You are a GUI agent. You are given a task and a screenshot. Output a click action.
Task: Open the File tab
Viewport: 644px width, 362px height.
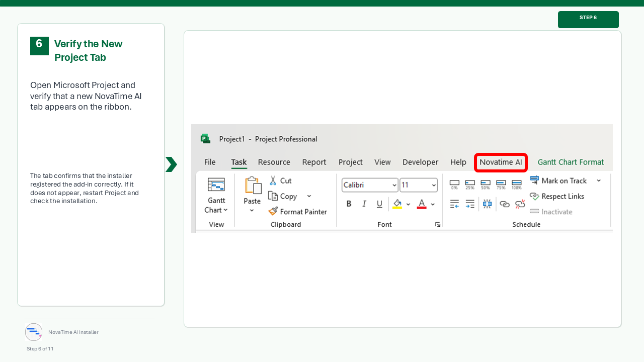pos(210,162)
